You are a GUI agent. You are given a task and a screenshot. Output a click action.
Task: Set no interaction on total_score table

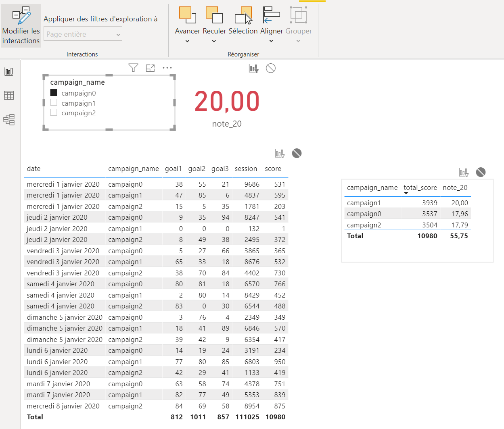pos(481,172)
